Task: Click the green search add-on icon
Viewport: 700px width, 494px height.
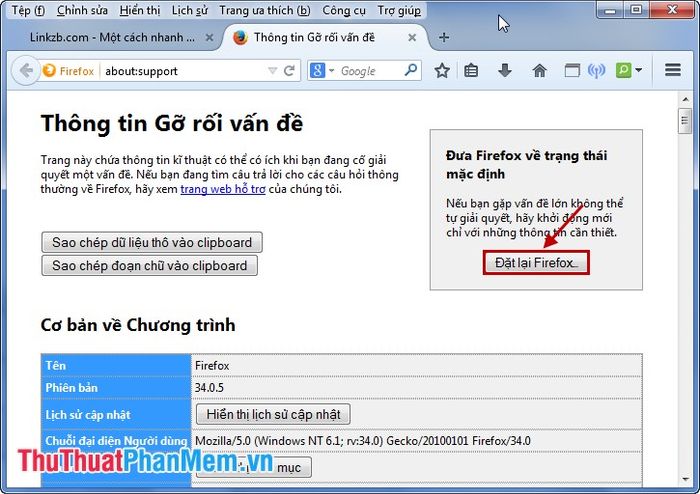Action: coord(624,70)
